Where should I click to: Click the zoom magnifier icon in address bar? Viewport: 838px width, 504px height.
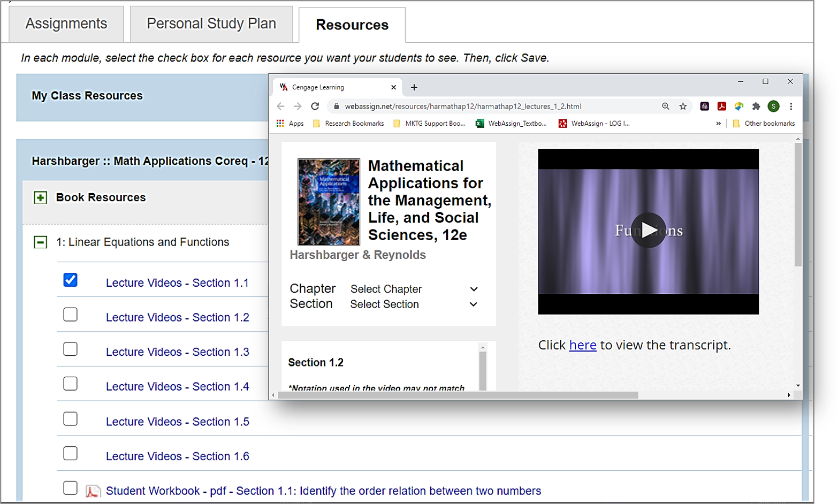tap(665, 106)
